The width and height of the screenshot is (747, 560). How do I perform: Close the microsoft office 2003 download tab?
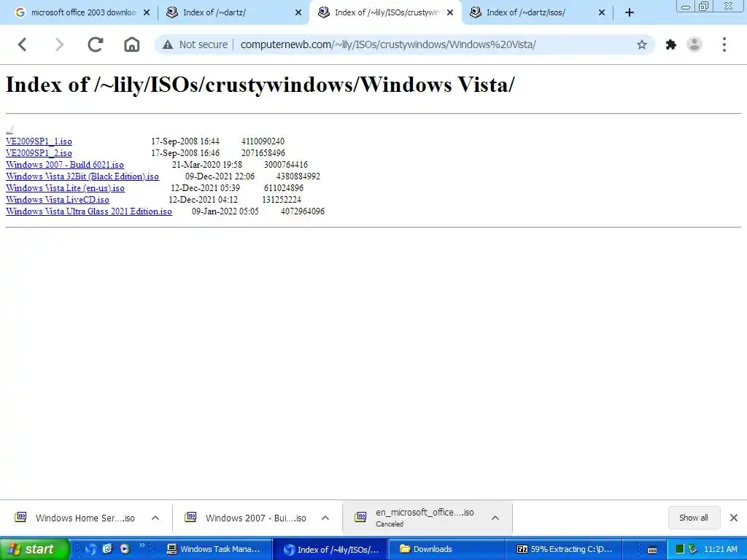[147, 13]
